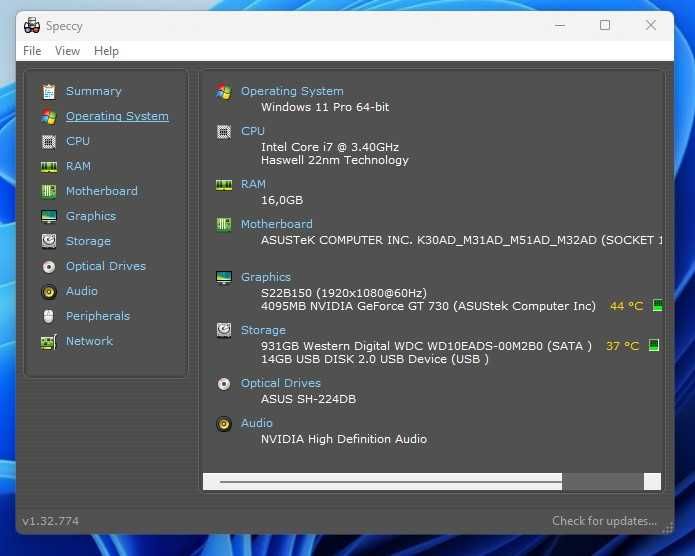This screenshot has width=695, height=556.
Task: Click the horizontal scrollbar thumb
Action: point(383,482)
